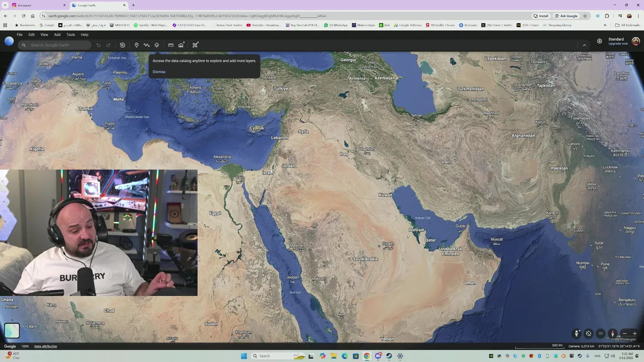The width and height of the screenshot is (644, 362).
Task: Toggle globe rotation lock button
Action: 588,333
